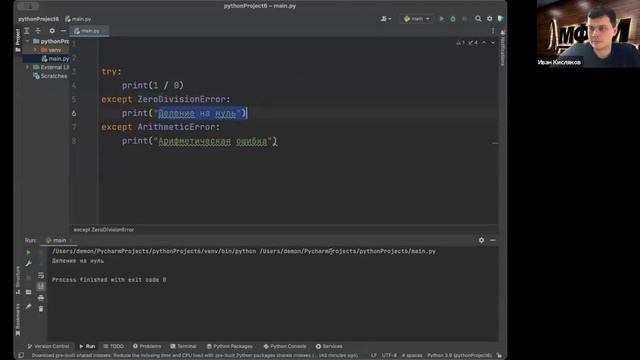Open the user account icon menu
Image resolution: width=640 pixels, height=360 pixels.
point(385,19)
